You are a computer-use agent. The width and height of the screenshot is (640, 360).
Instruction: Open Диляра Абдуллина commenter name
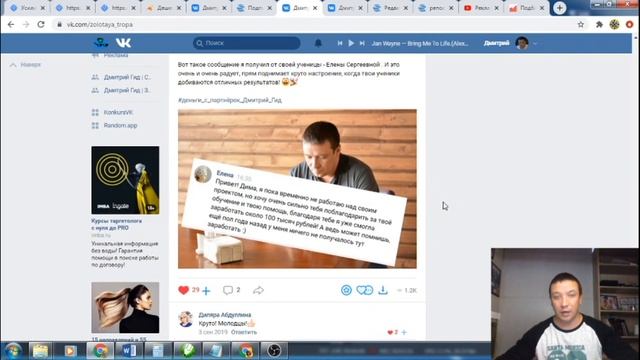pyautogui.click(x=225, y=315)
